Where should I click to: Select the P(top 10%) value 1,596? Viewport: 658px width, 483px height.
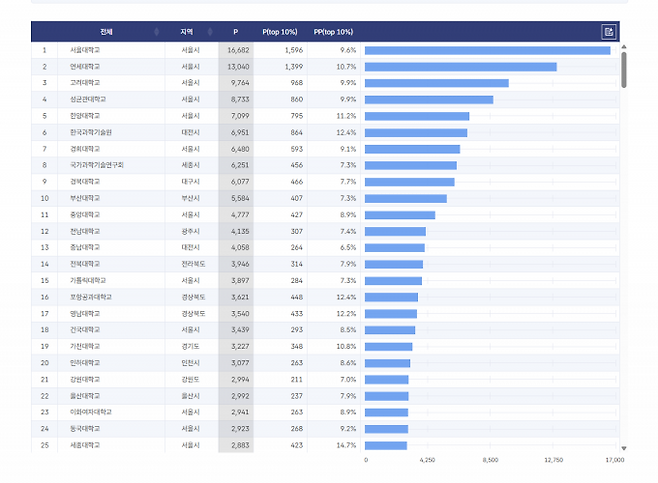[x=294, y=50]
